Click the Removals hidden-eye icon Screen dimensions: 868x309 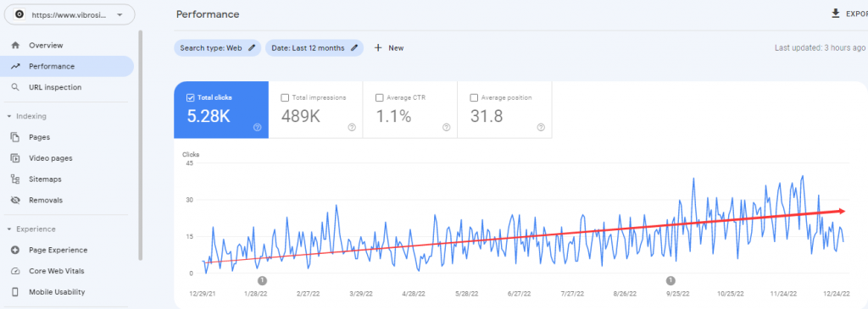click(15, 200)
